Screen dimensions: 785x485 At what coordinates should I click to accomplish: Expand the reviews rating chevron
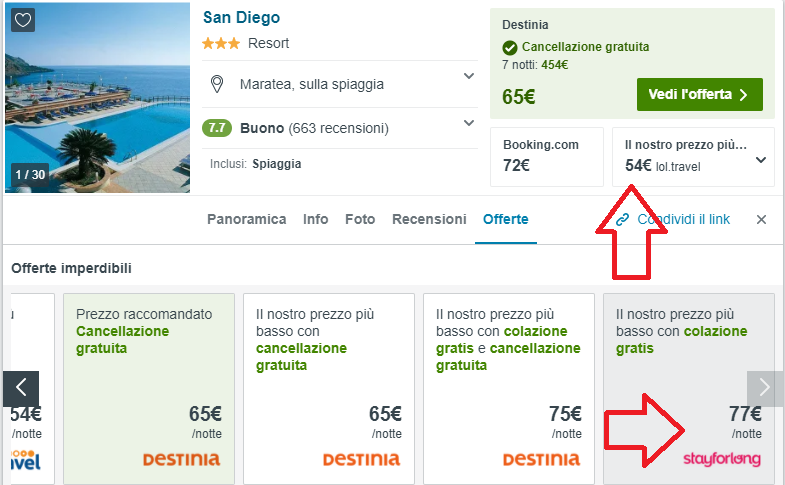468,123
